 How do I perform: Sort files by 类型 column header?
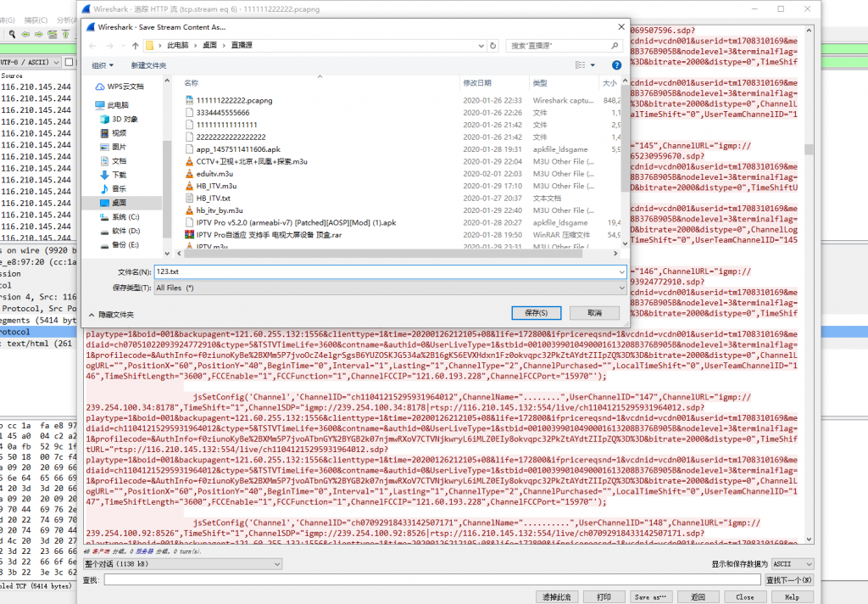540,82
